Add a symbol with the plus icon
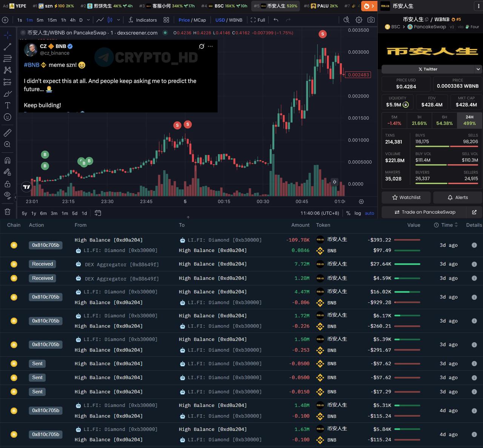483x448 pixels. coord(5,20)
